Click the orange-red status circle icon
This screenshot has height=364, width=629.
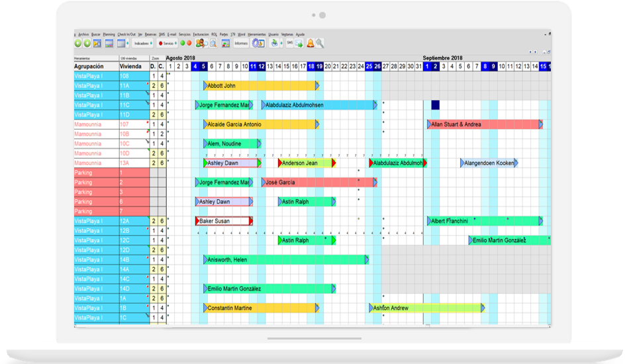(189, 43)
